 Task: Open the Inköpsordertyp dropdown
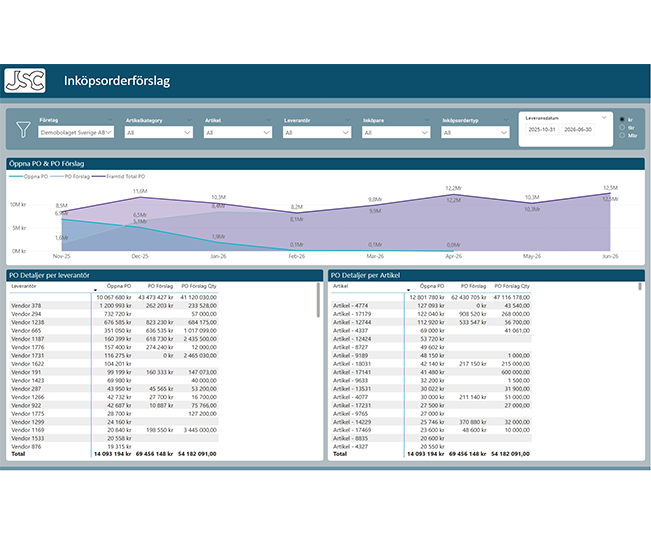click(x=475, y=132)
